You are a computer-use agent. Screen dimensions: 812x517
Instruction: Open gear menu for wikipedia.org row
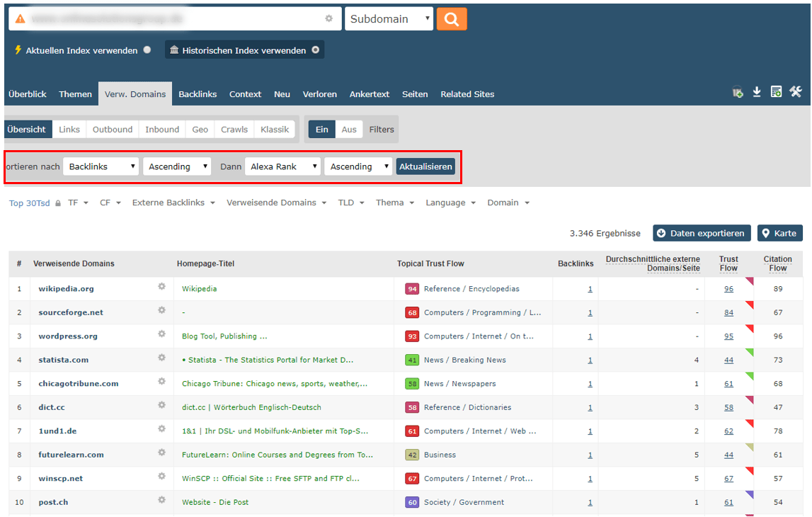pyautogui.click(x=161, y=286)
